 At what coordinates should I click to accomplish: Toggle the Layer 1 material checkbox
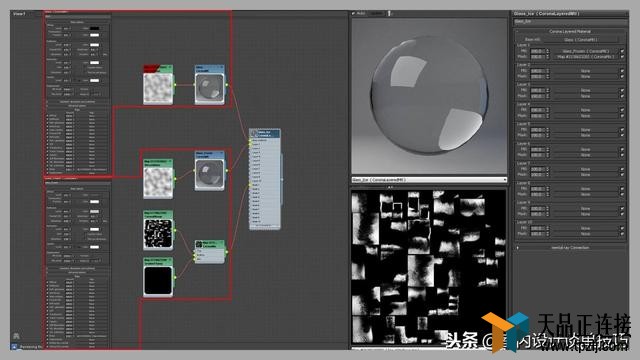point(622,51)
